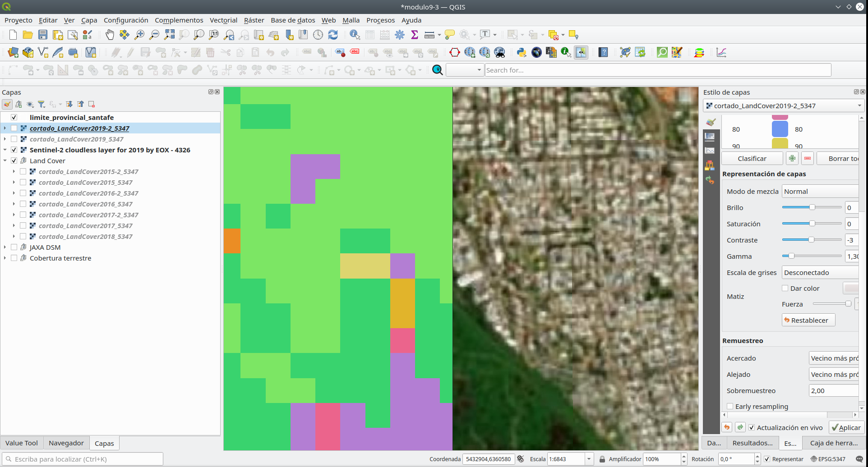The height and width of the screenshot is (467, 868).
Task: Open the Data Source Manager
Action: tap(13, 52)
